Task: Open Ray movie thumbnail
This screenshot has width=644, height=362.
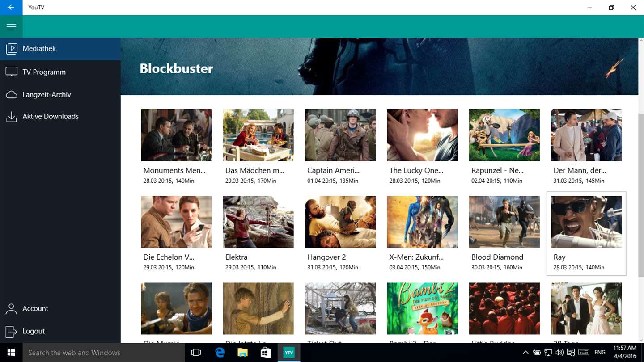Action: click(586, 222)
